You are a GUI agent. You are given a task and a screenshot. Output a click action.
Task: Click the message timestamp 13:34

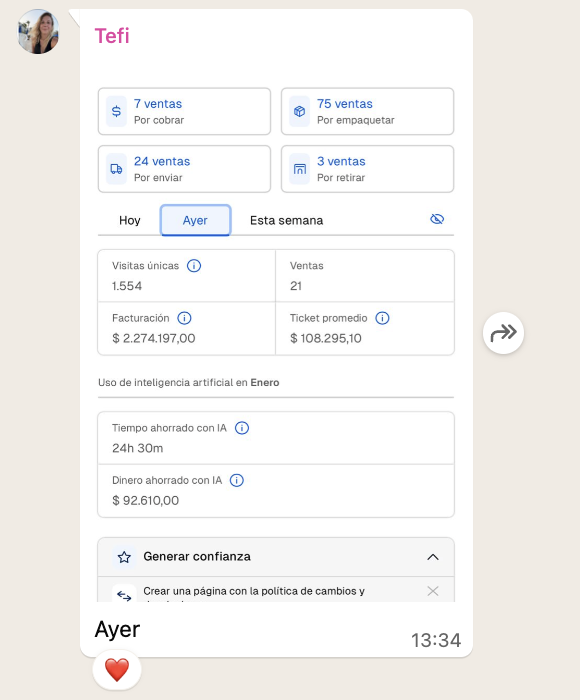pos(436,640)
